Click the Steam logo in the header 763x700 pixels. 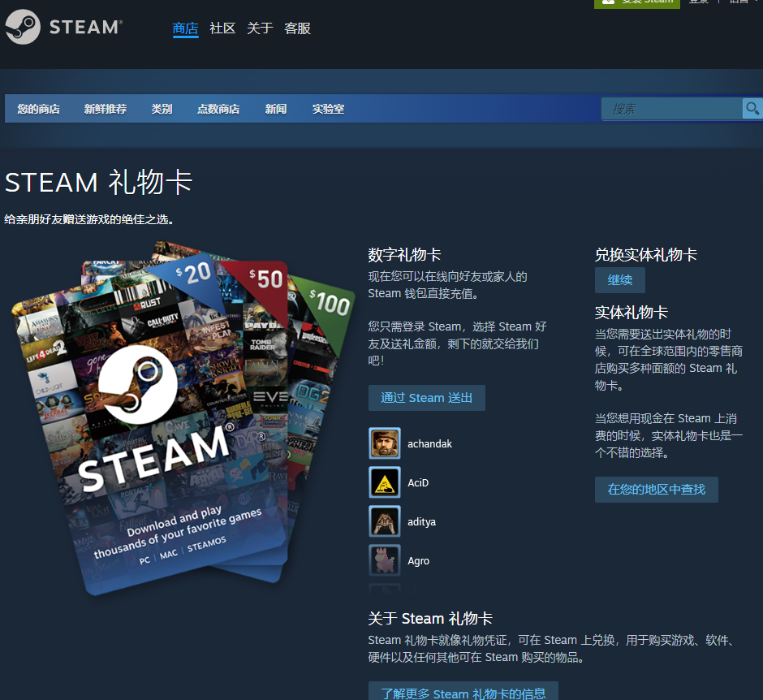63,28
